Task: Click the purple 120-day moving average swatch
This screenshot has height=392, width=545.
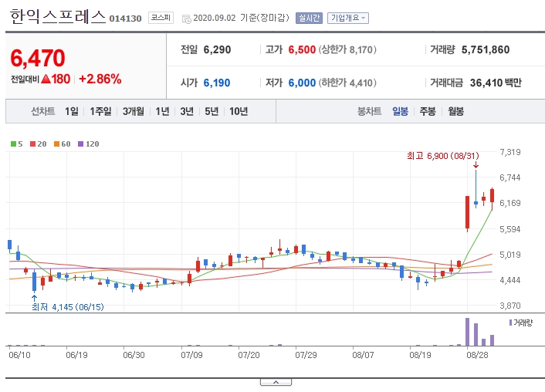Action: pos(80,144)
